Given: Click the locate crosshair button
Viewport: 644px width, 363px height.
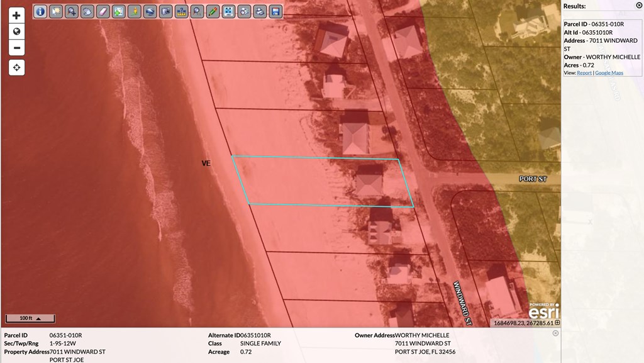Looking at the screenshot, I should point(17,67).
